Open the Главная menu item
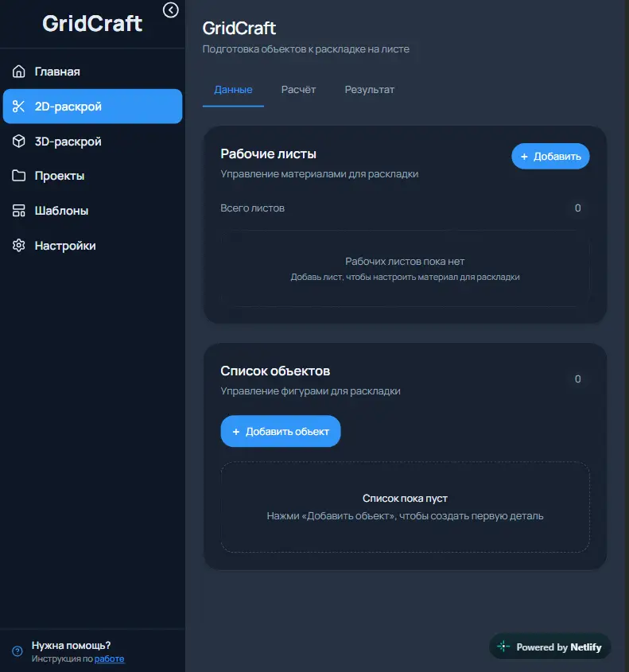The width and height of the screenshot is (629, 672). [92, 71]
